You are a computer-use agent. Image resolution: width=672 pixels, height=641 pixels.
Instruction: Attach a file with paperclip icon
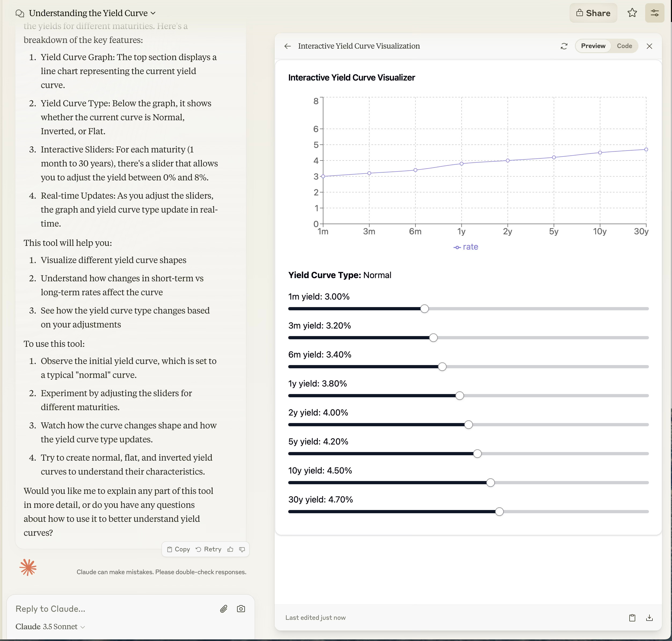224,609
